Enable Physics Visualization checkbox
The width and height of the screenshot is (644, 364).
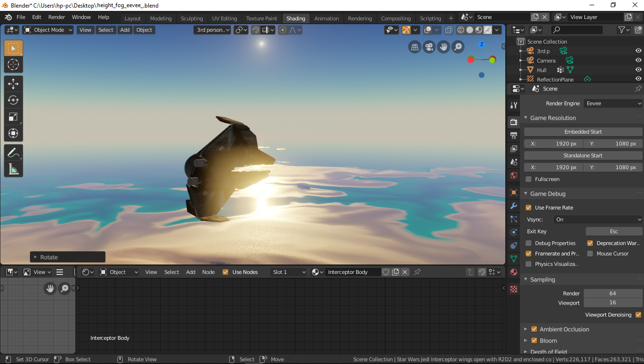(528, 264)
